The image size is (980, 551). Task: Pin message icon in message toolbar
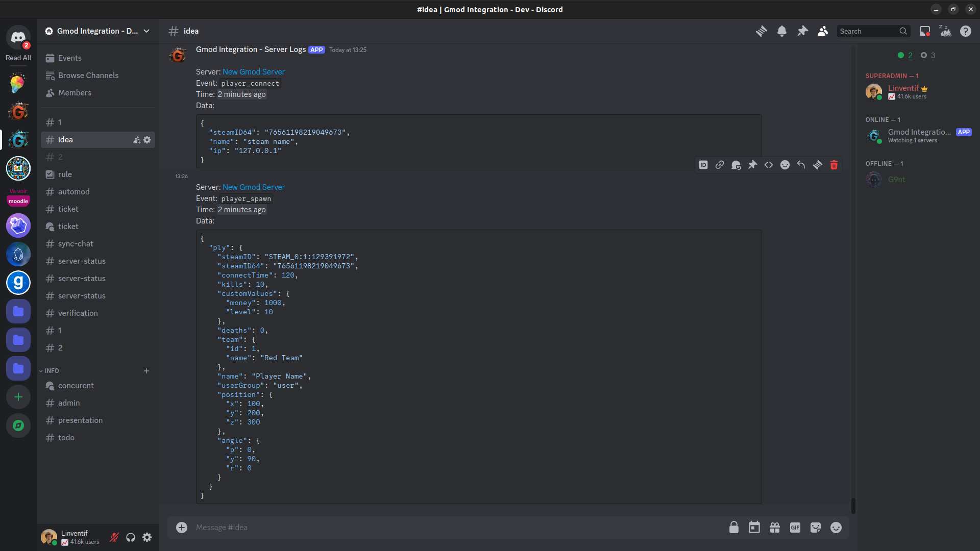[752, 165]
